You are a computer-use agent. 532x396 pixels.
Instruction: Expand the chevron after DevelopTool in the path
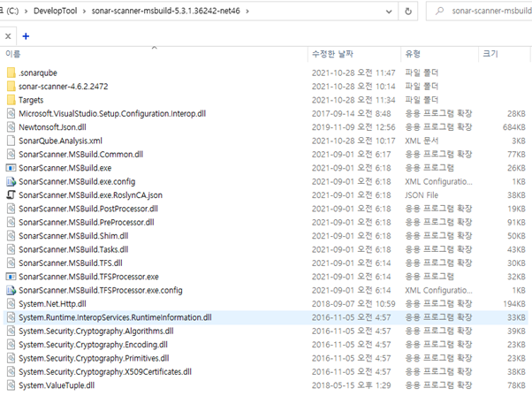[x=85, y=11]
